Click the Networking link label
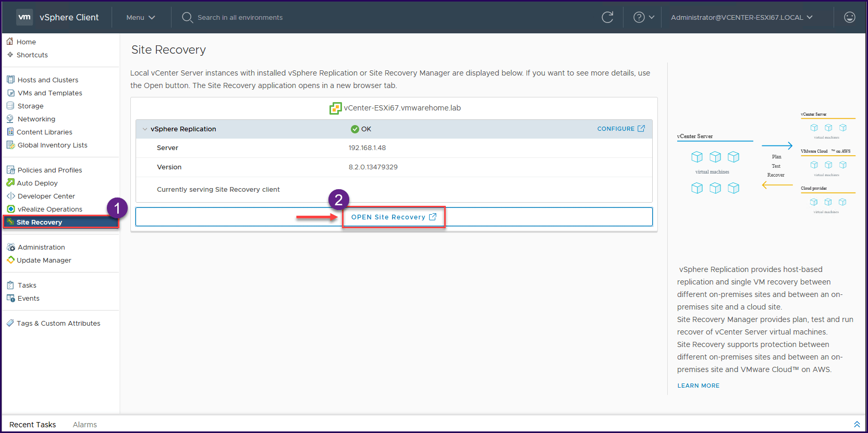Screen dimensions: 868x433 click(x=36, y=119)
